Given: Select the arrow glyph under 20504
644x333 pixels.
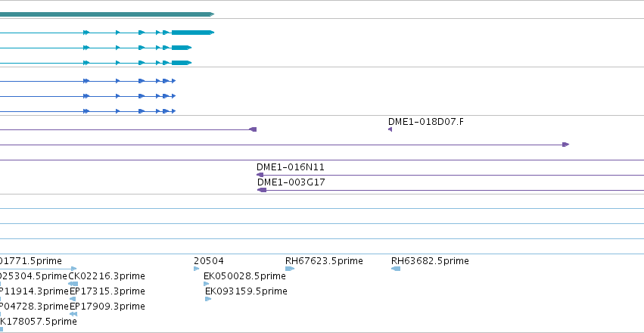Looking at the screenshot, I should click(x=196, y=269).
